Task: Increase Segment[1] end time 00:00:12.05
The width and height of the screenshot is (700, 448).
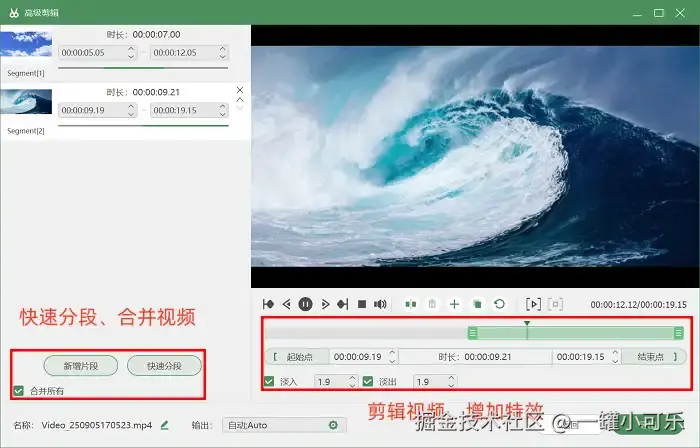Action: pos(222,49)
